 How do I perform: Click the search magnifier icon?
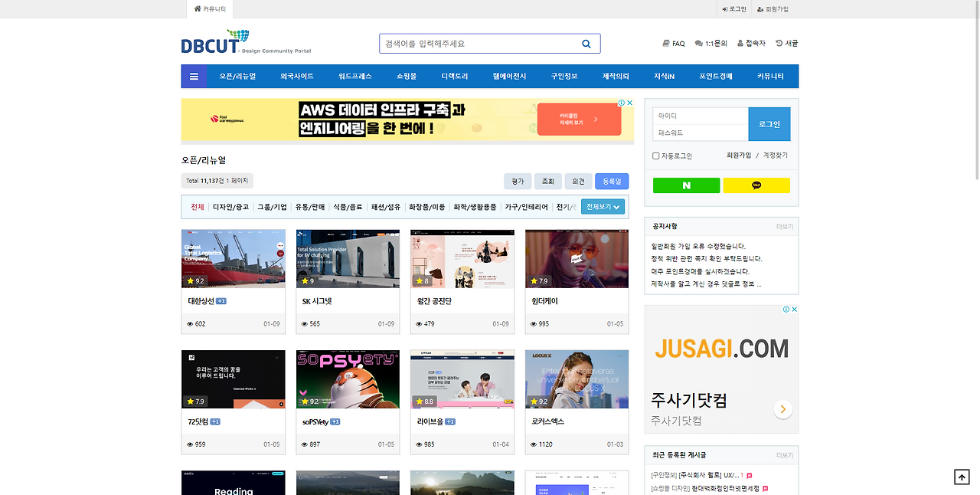(586, 44)
